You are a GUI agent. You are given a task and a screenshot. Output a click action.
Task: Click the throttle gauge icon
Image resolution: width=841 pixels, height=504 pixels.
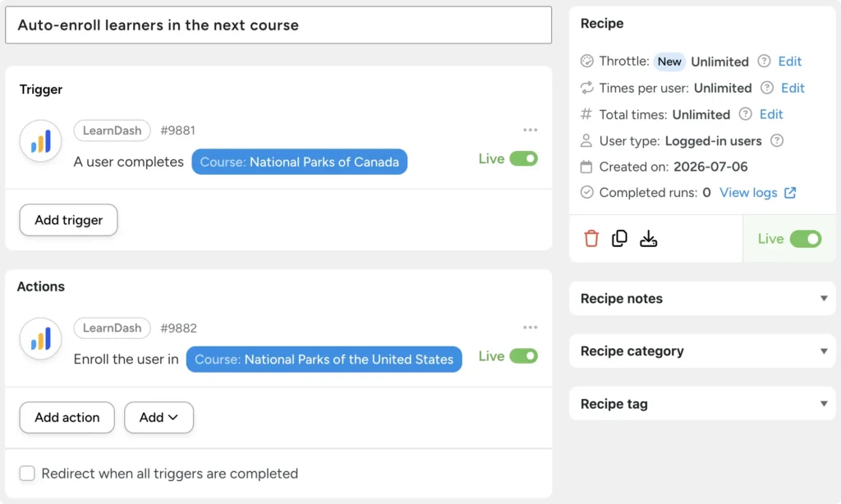tap(586, 61)
